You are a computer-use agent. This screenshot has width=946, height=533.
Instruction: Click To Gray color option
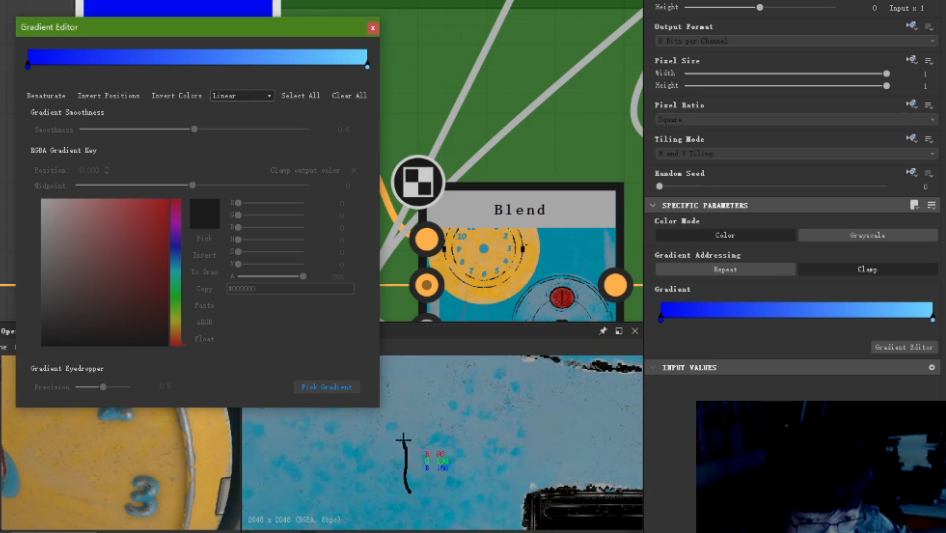coord(205,272)
